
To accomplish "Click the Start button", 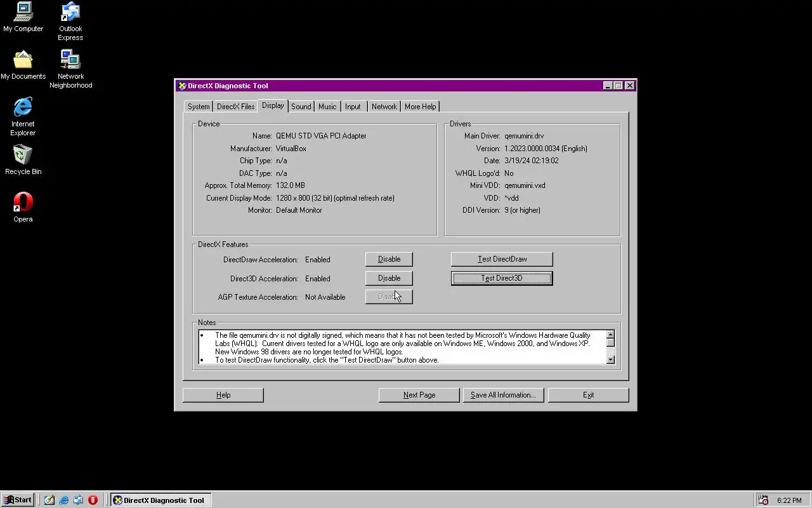I will click(17, 500).
